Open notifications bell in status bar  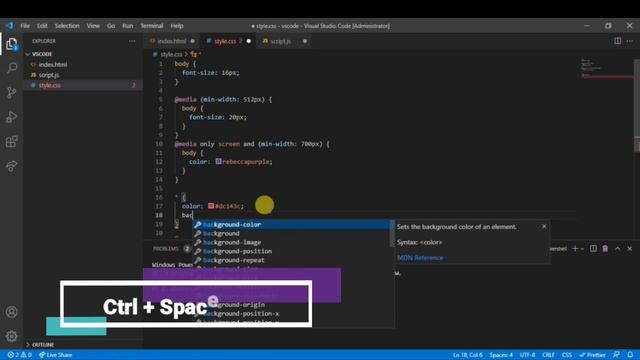(630, 355)
